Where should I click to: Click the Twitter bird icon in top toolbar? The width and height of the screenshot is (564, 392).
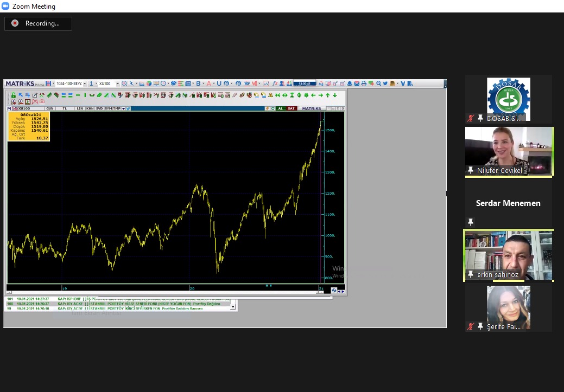[x=385, y=83]
